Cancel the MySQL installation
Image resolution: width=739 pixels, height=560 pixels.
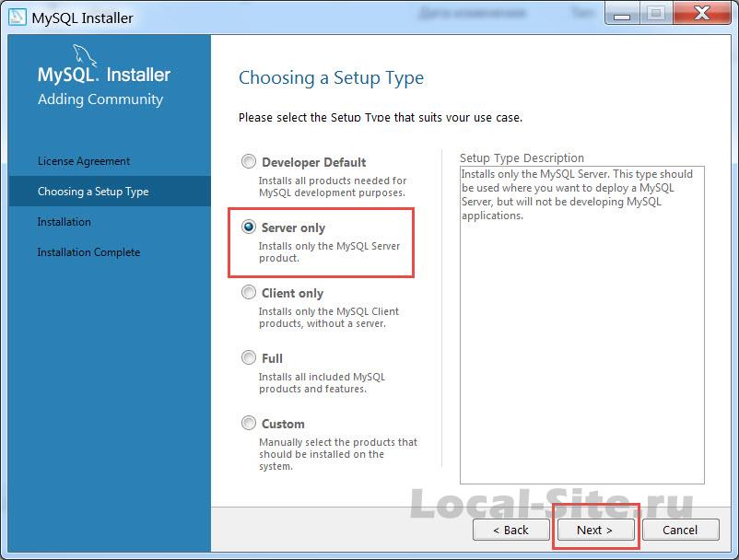click(x=681, y=530)
